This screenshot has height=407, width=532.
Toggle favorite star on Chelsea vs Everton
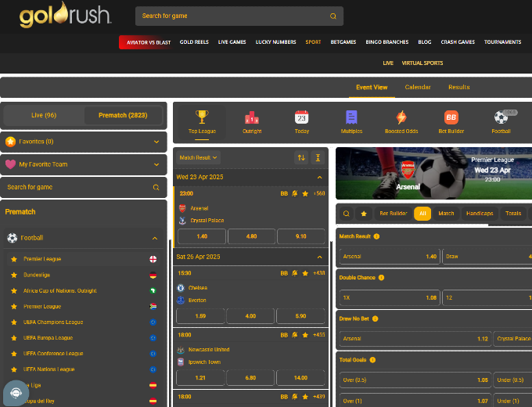[305, 273]
